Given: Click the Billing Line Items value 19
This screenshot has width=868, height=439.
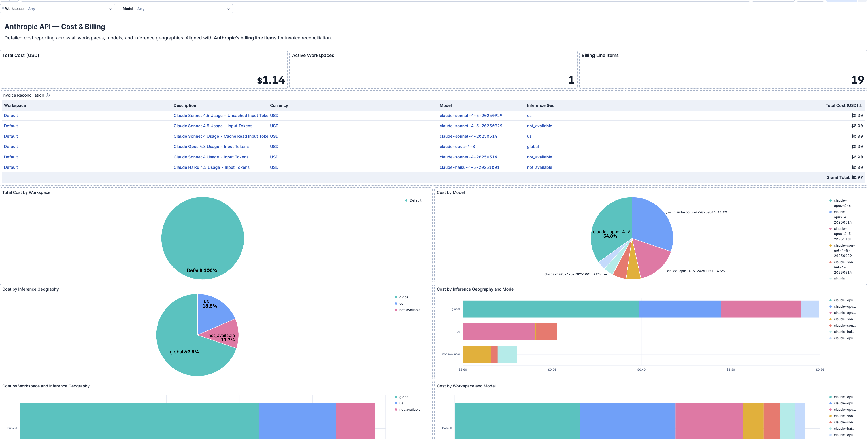Looking at the screenshot, I should pyautogui.click(x=858, y=80).
